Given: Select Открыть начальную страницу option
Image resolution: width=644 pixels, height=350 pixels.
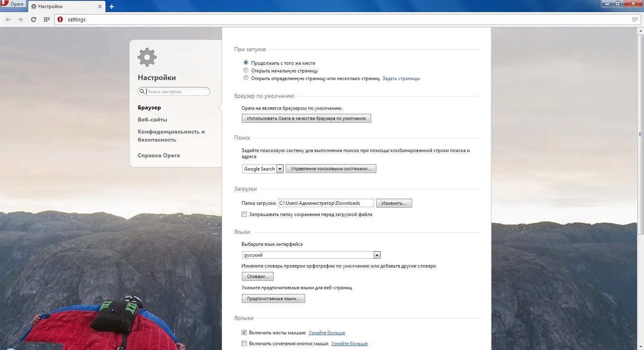Looking at the screenshot, I should (246, 70).
